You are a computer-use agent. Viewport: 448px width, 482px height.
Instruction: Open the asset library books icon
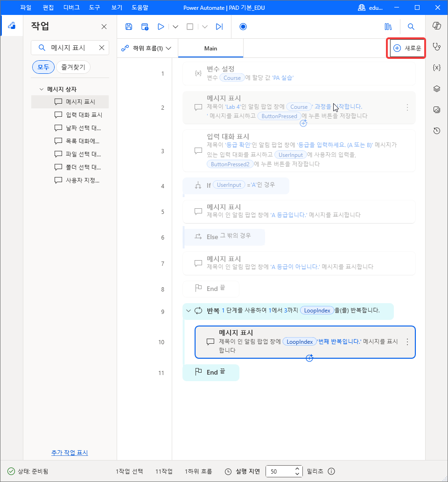(388, 27)
